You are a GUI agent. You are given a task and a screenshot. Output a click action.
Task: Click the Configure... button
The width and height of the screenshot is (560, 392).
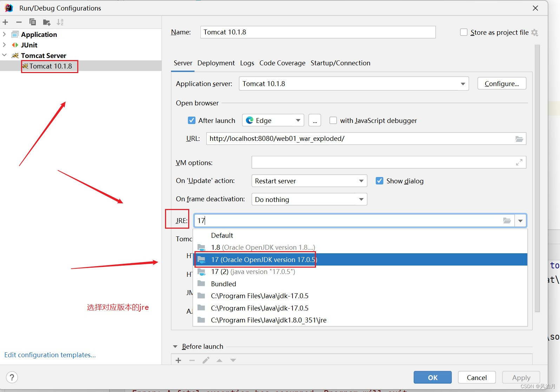(x=502, y=84)
